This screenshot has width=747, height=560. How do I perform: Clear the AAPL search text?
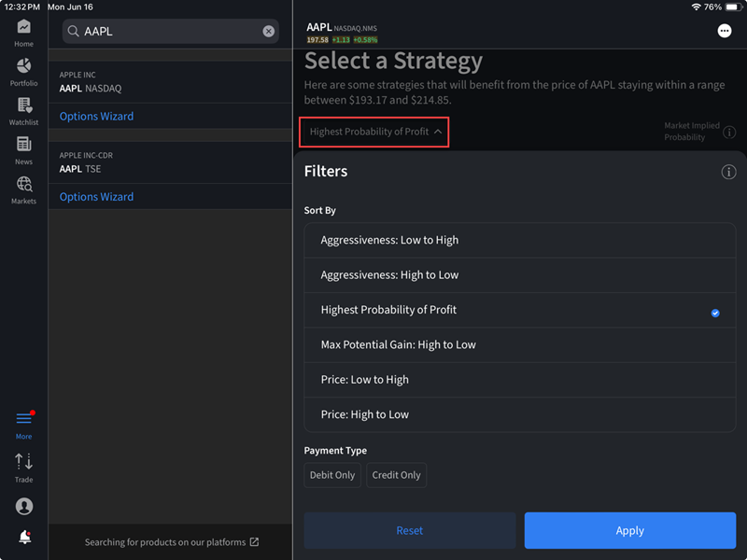[269, 31]
